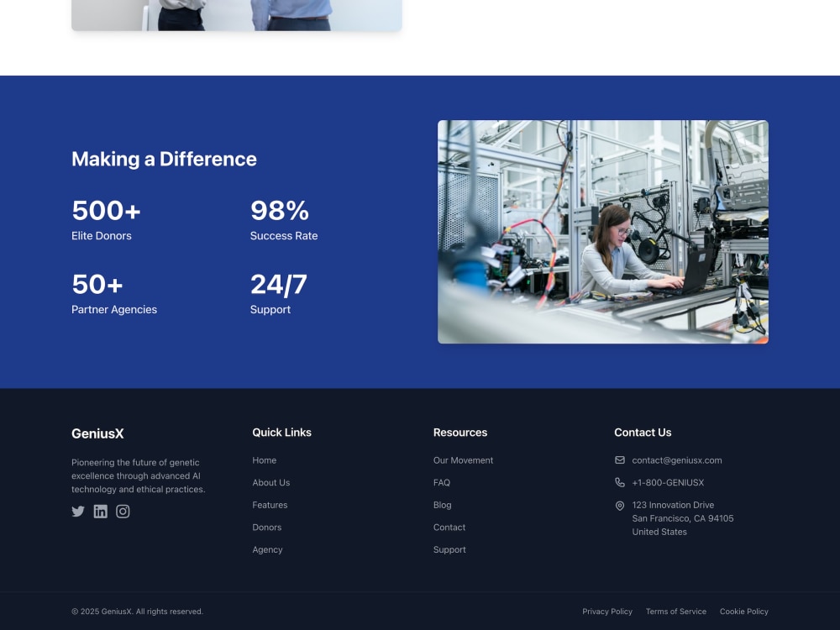Click the map pin icon beside the address

tap(620, 505)
